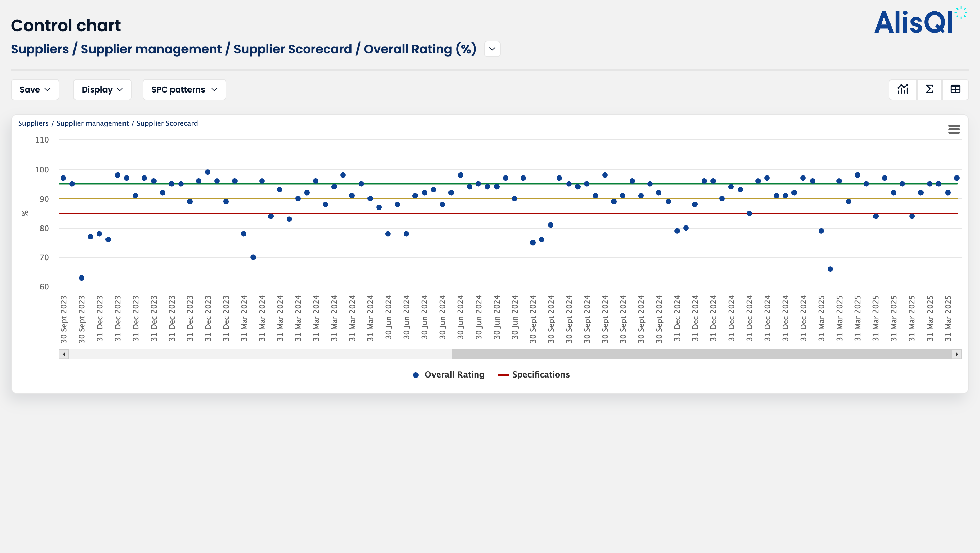
Task: Click Supplier management in chart breadcrumb
Action: (93, 123)
